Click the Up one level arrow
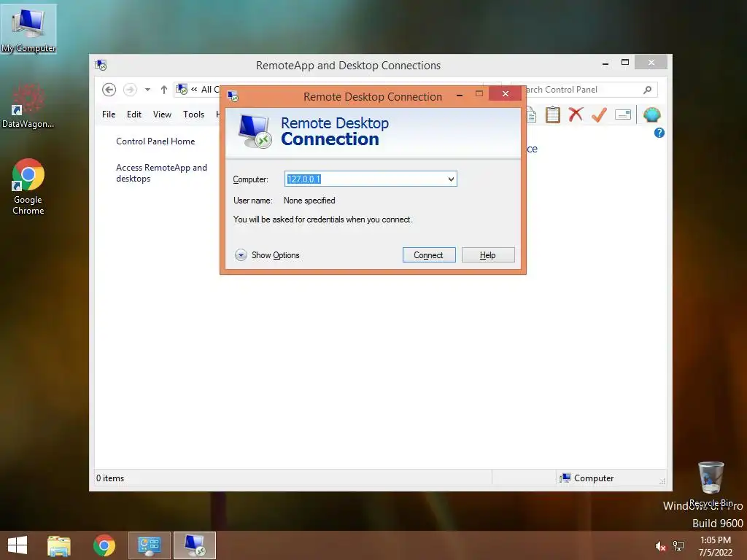 pos(164,90)
